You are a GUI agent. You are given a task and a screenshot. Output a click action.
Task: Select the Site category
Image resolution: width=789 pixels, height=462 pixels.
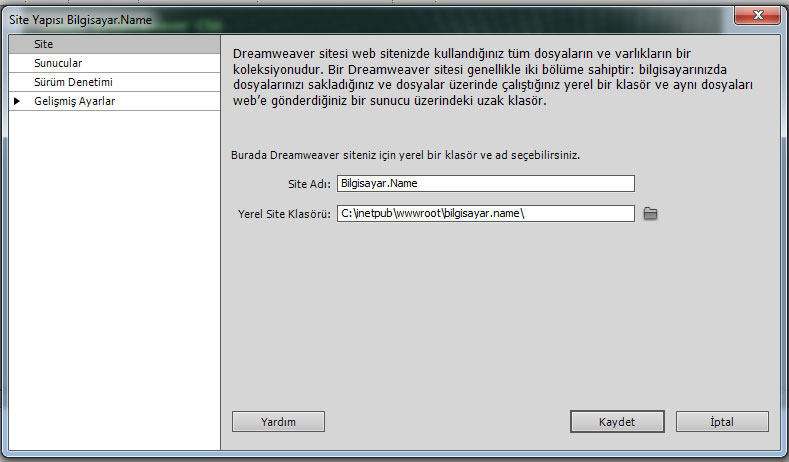pyautogui.click(x=115, y=44)
